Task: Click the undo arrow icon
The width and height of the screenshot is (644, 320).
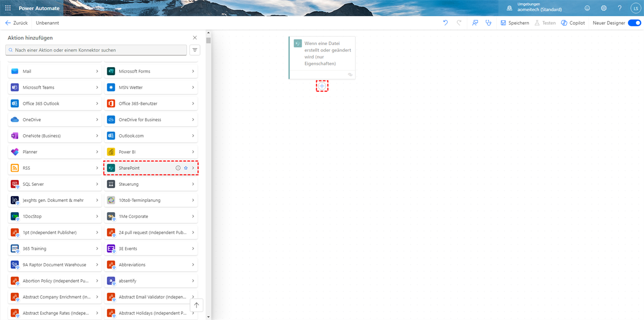Action: click(445, 23)
